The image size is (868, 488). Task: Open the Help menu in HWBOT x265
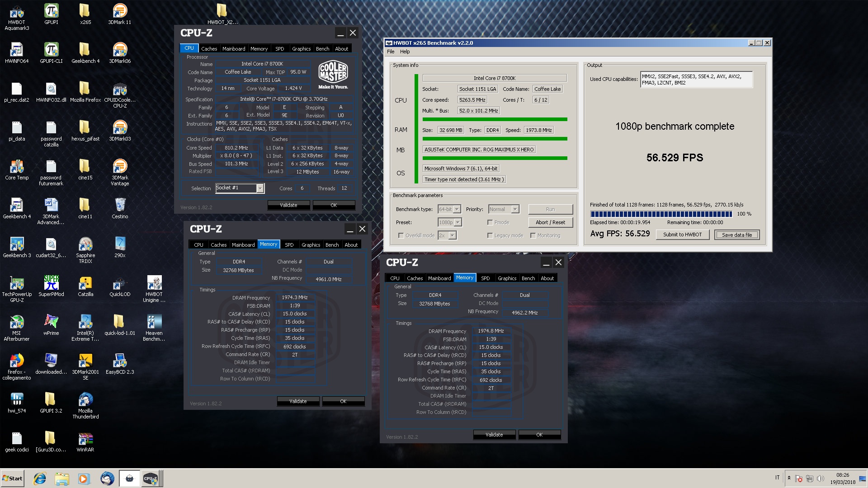405,52
